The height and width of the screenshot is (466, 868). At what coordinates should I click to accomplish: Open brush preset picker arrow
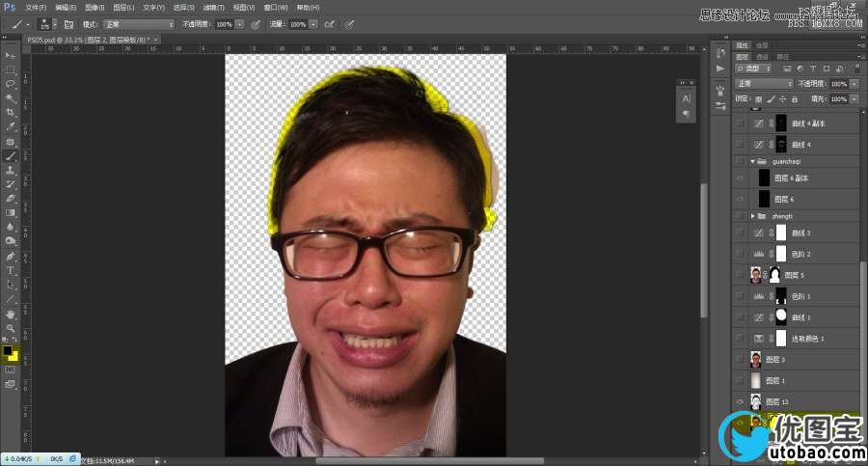54,24
